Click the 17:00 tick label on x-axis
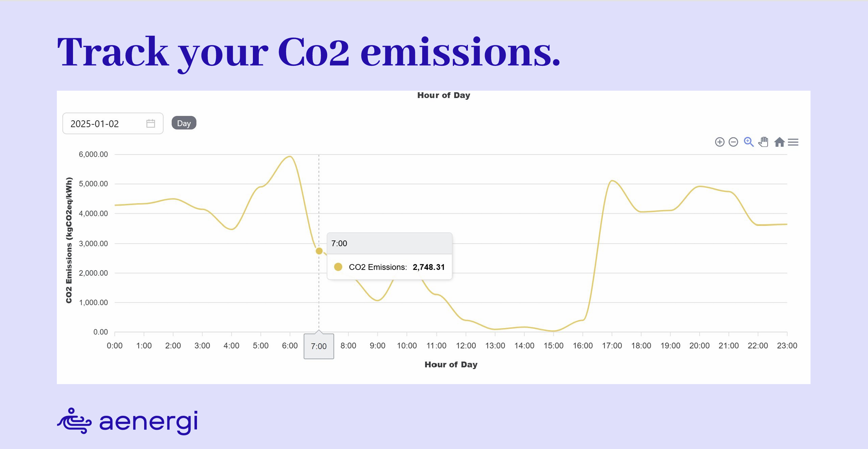 (612, 346)
